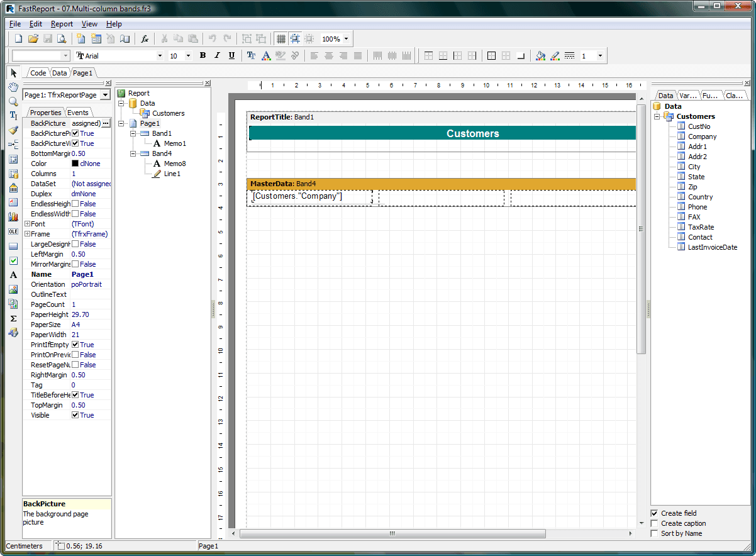Select the Copy Format brush tool
This screenshot has width=756, height=556.
tap(13, 130)
